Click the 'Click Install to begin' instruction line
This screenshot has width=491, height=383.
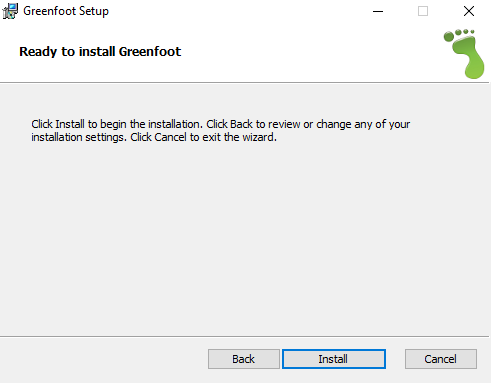coord(221,124)
